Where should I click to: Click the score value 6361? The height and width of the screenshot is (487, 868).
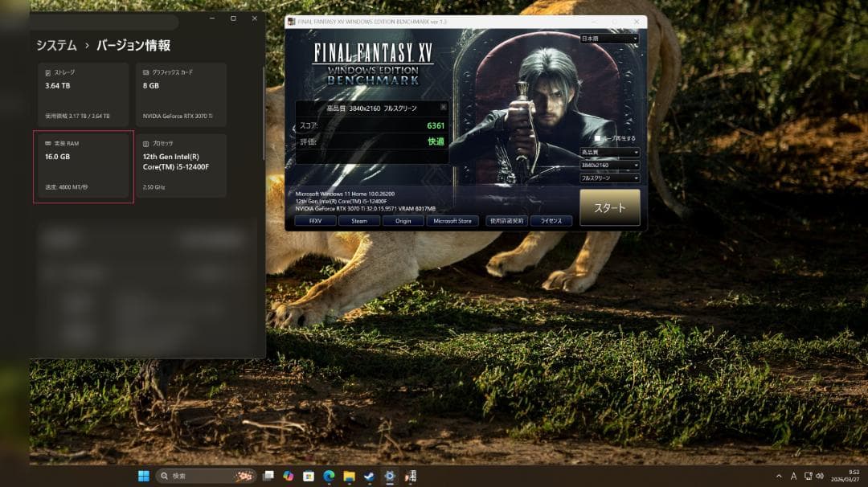pyautogui.click(x=436, y=125)
